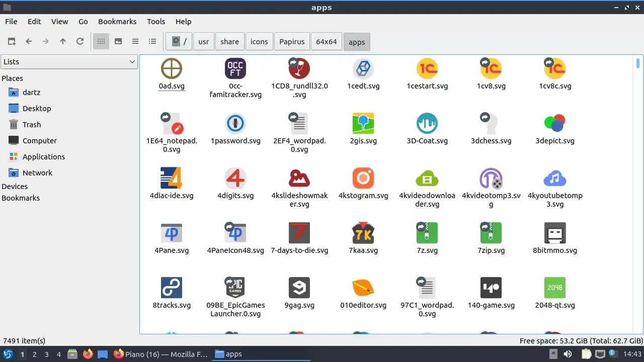Open the Help menu
Viewport: 644px width, 362px height.
pyautogui.click(x=183, y=22)
